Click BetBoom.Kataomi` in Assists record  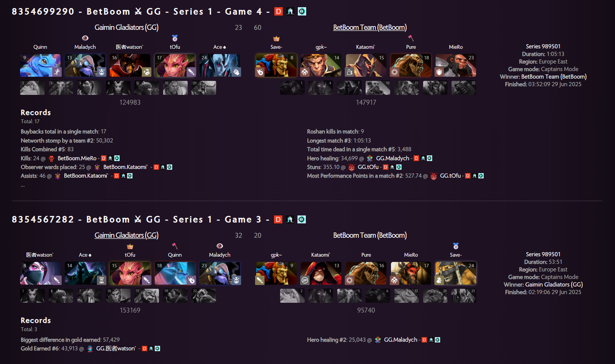[x=86, y=176]
